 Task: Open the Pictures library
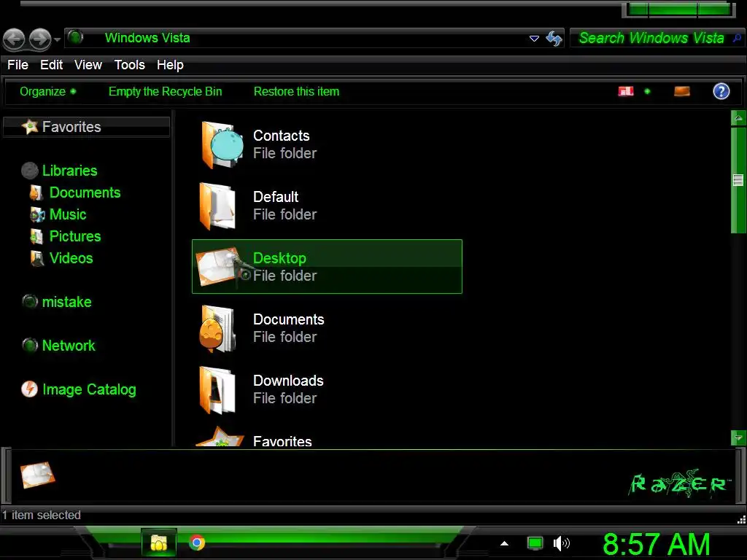pyautogui.click(x=75, y=236)
